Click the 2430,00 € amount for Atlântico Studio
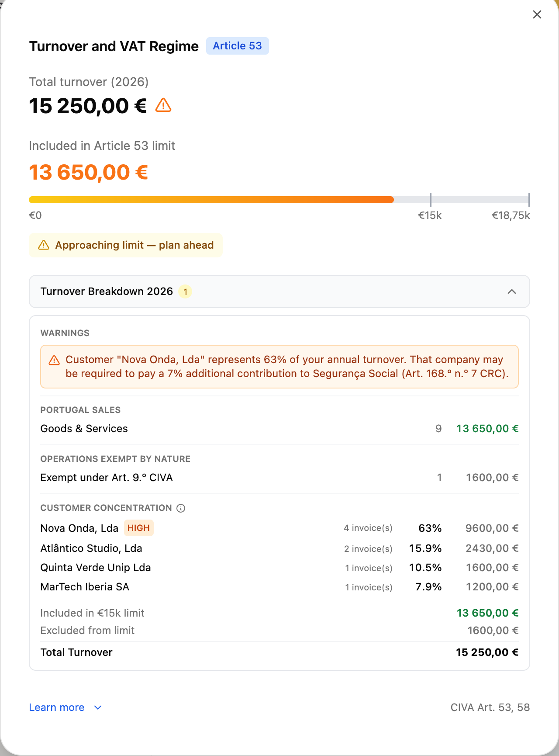The image size is (559, 756). pyautogui.click(x=492, y=548)
